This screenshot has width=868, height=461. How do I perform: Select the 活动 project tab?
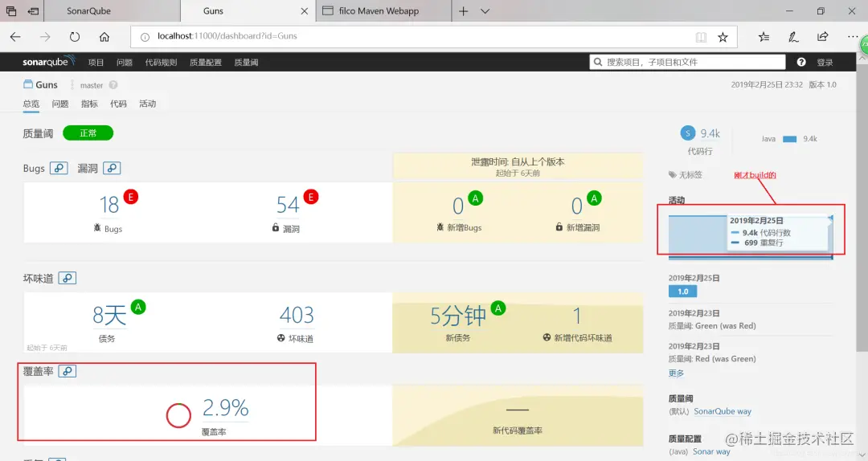pyautogui.click(x=147, y=104)
